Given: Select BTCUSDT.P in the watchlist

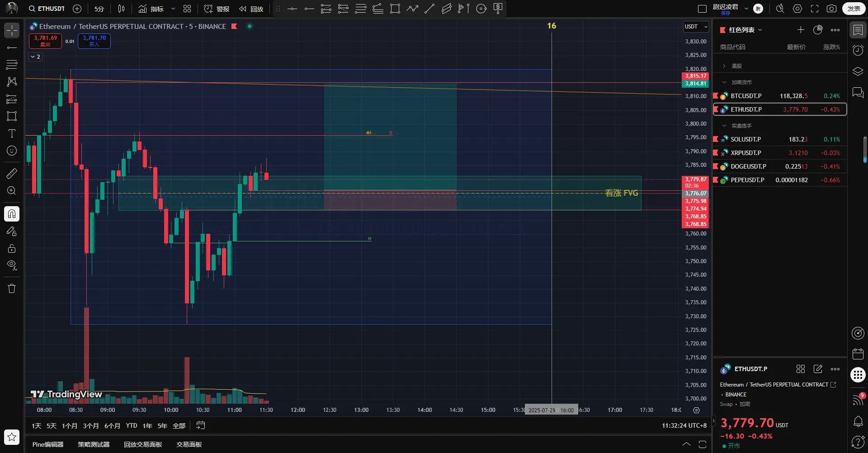Looking at the screenshot, I should [780, 96].
